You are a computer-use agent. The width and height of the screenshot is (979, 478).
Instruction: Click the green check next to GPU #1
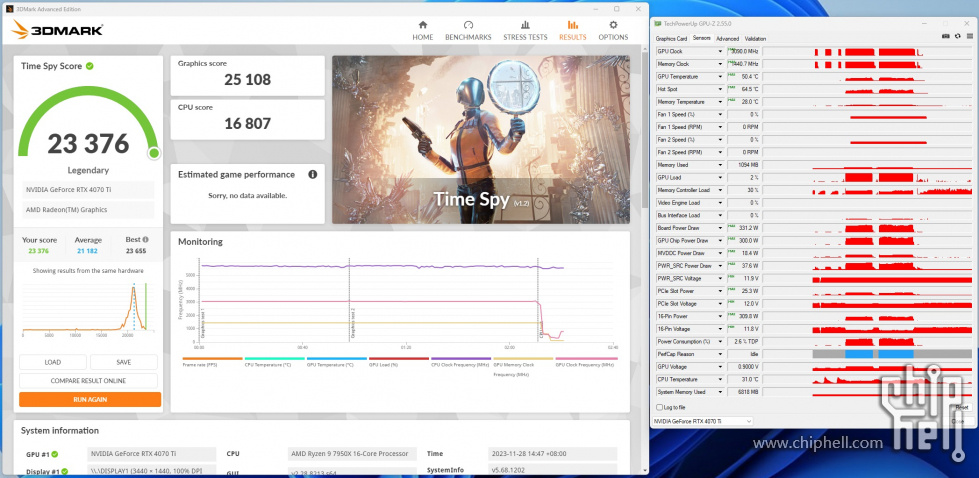(54, 454)
